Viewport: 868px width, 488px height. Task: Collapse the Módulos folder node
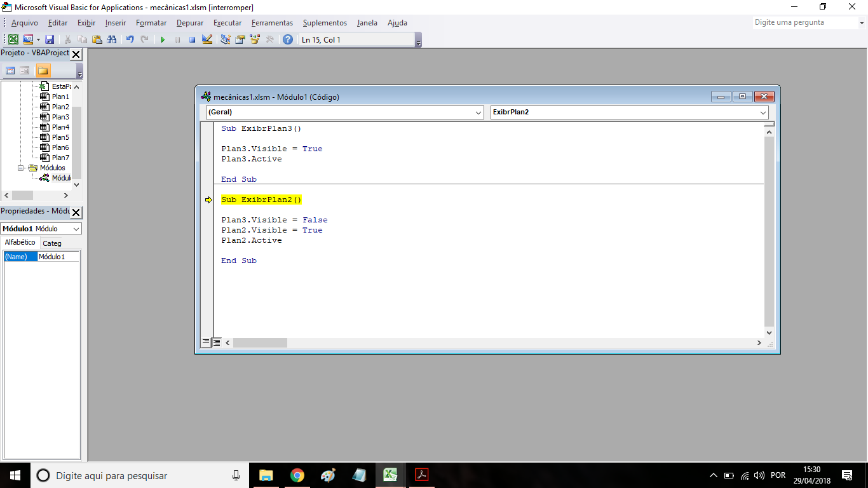[20, 168]
